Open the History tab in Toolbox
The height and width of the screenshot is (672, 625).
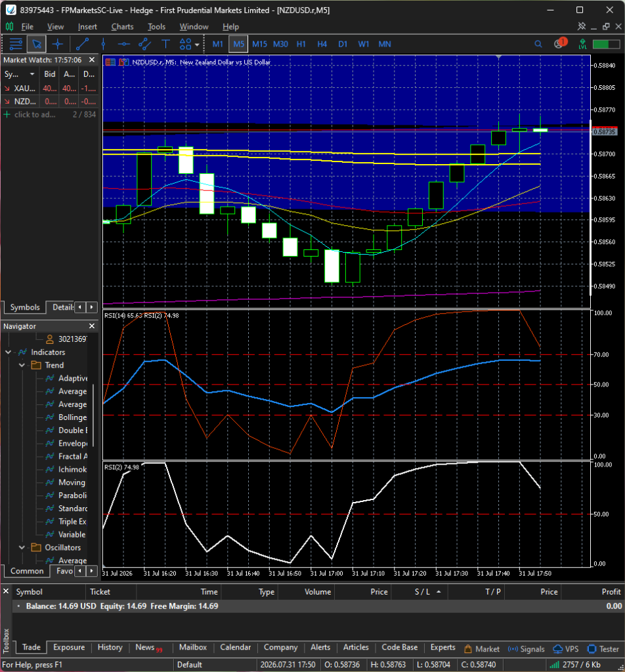coord(110,647)
